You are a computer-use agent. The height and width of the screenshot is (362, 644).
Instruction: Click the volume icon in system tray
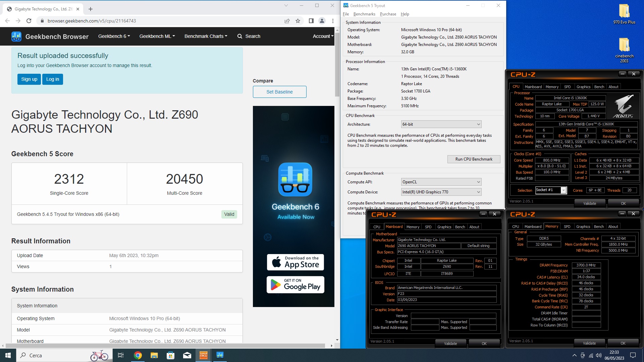pos(599,355)
